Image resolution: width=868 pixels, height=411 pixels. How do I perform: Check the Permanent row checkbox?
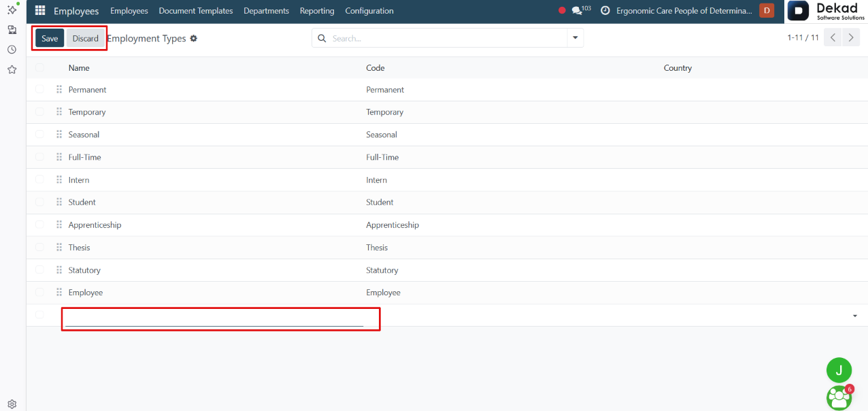point(39,89)
